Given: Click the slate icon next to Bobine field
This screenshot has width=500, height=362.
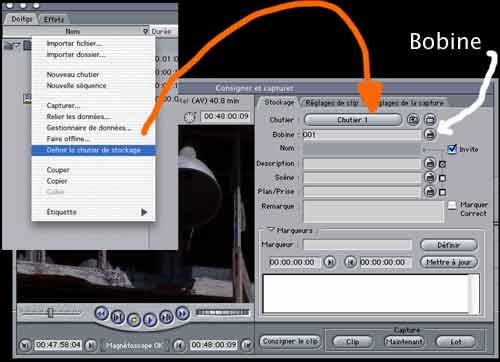Looking at the screenshot, I should click(x=430, y=134).
